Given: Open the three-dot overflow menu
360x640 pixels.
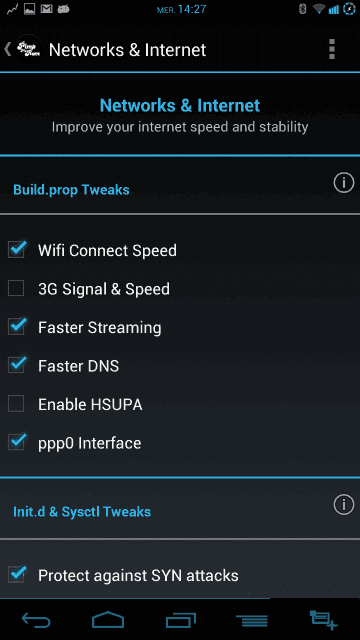Looking at the screenshot, I should point(331,49).
